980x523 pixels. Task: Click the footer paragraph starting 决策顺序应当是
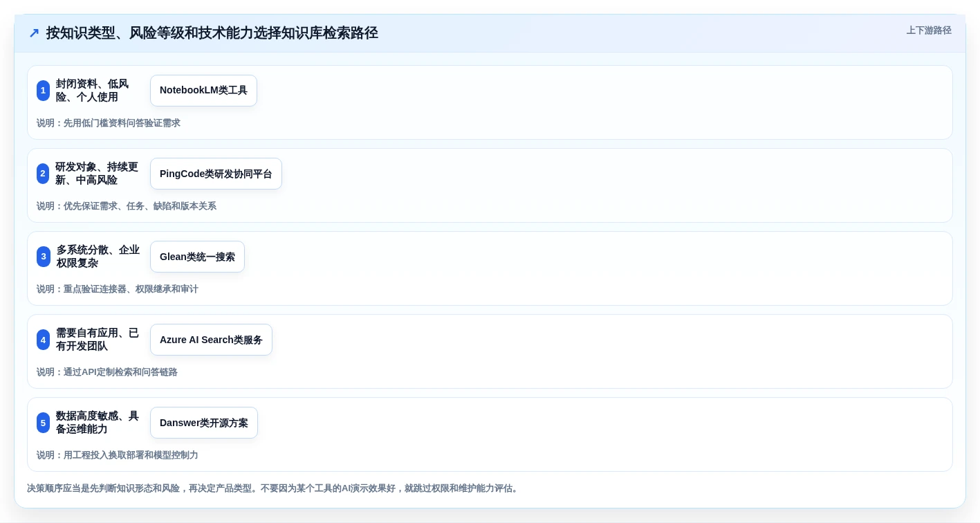[x=274, y=488]
